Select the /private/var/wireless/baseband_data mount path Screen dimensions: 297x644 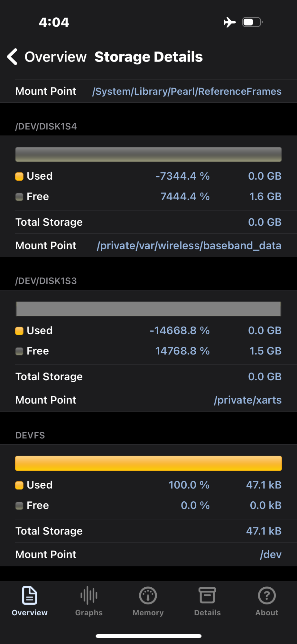pos(189,246)
